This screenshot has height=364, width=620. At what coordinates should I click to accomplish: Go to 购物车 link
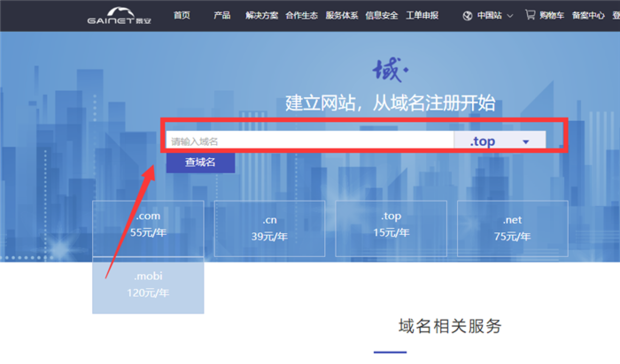point(552,15)
